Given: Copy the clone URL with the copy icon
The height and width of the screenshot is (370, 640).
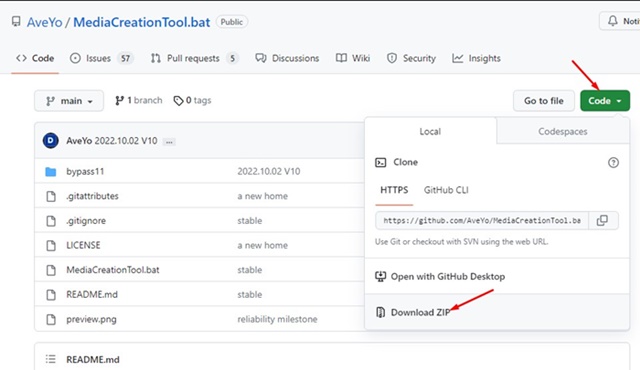Looking at the screenshot, I should (x=603, y=221).
